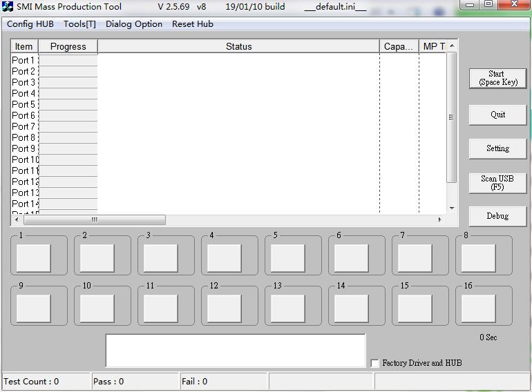Click port slot box 9
The height and width of the screenshot is (392, 532).
click(x=34, y=308)
